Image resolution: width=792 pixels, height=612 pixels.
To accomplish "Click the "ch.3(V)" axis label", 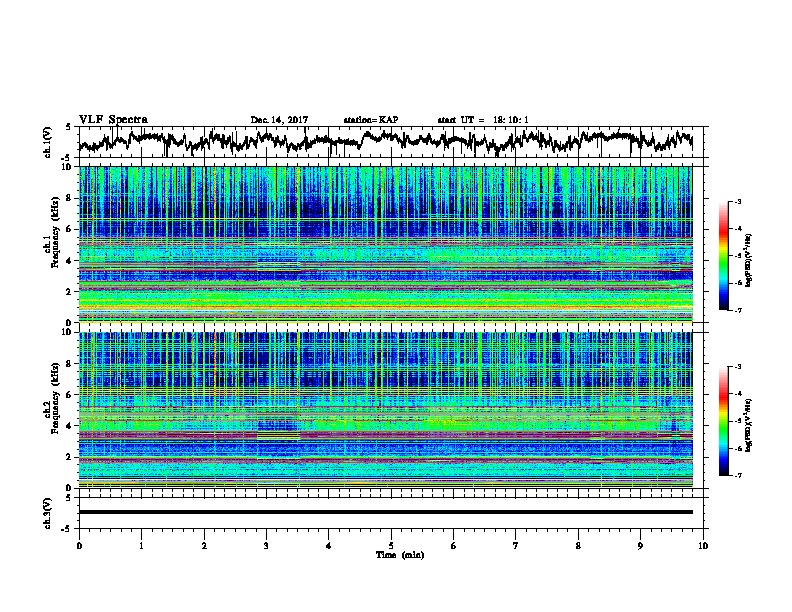I will [48, 514].
